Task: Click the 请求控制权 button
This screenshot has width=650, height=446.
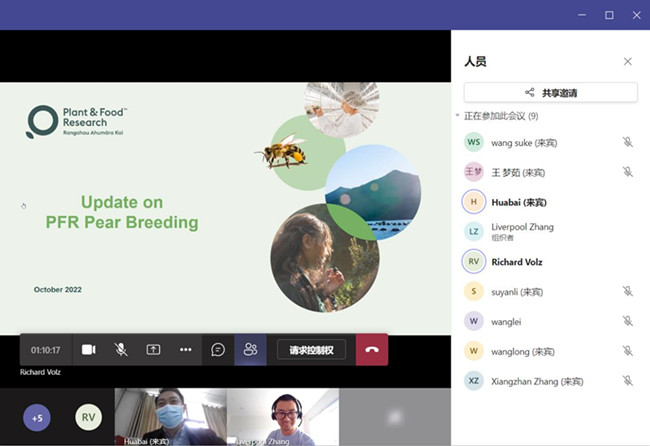Action: click(311, 350)
